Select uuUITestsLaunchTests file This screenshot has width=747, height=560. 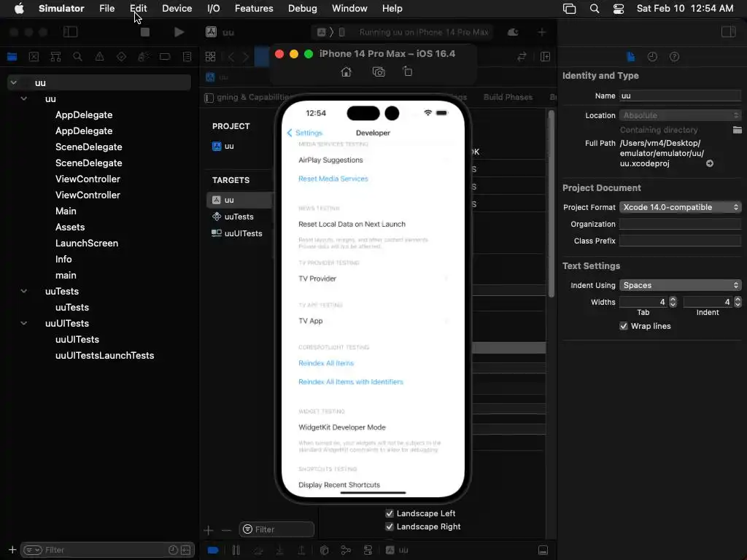pos(104,355)
